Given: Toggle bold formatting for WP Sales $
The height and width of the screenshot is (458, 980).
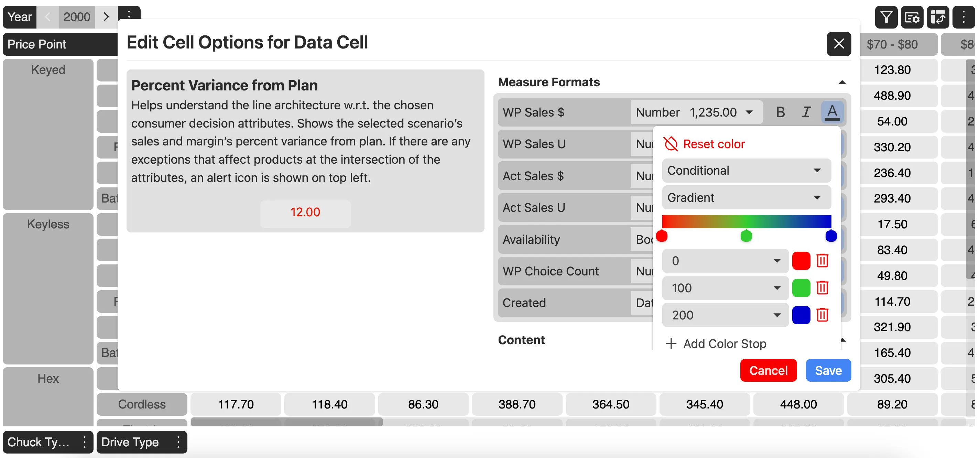Looking at the screenshot, I should point(781,112).
